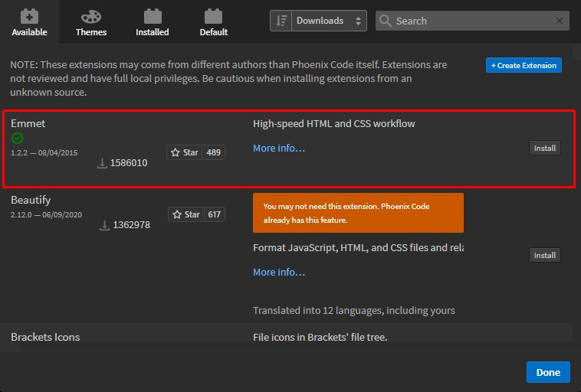
Task: Install the Beautify extension
Action: [545, 256]
